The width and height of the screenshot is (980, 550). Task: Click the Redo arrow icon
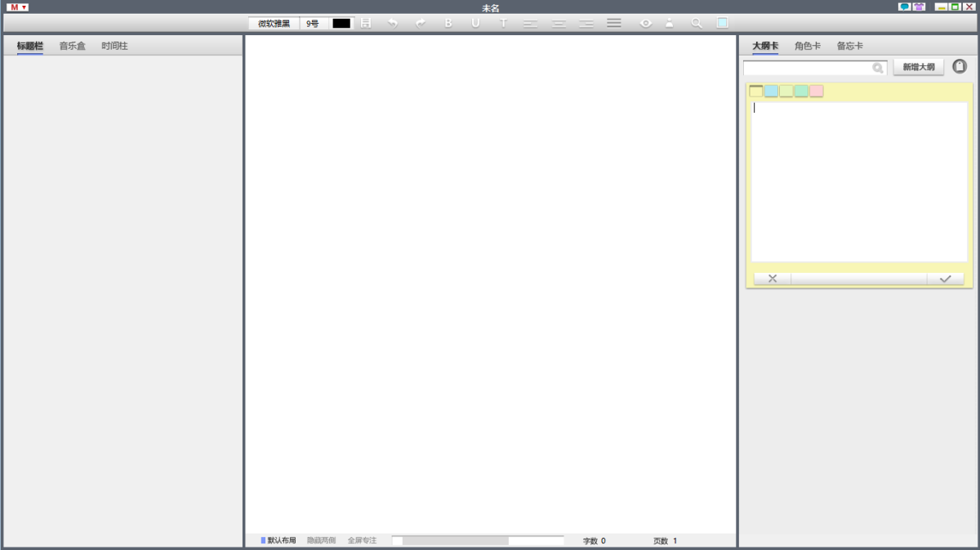(x=421, y=23)
